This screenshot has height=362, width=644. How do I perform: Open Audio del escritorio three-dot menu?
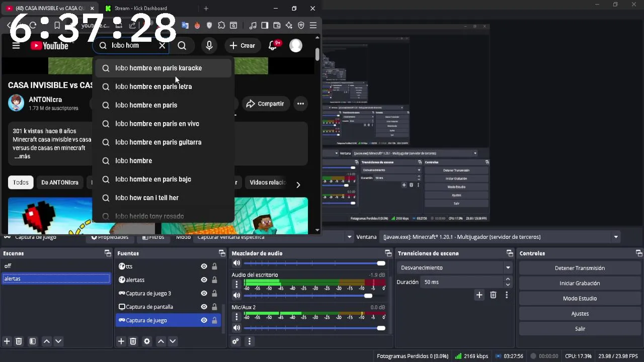(x=236, y=285)
